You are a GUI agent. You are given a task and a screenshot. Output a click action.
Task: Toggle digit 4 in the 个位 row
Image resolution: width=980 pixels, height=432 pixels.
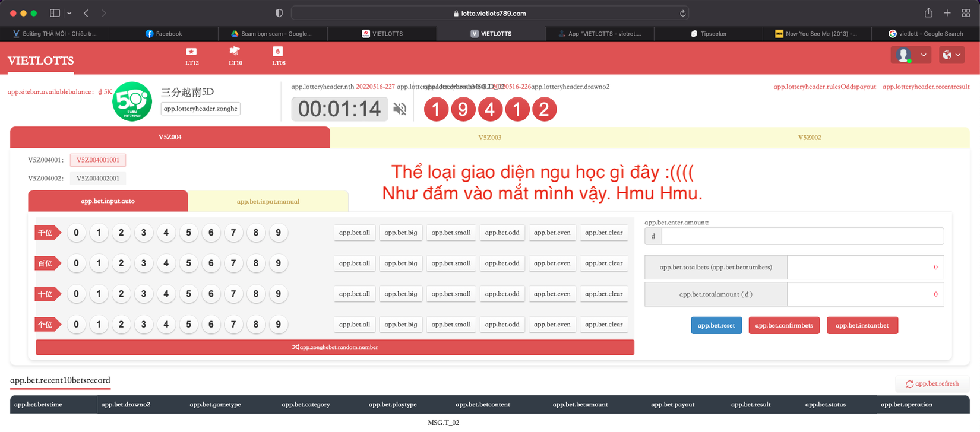tap(166, 324)
